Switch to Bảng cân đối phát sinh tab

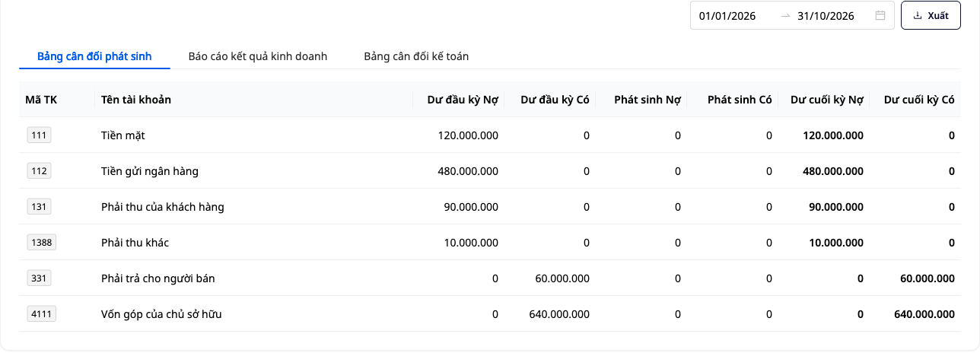[x=94, y=56]
